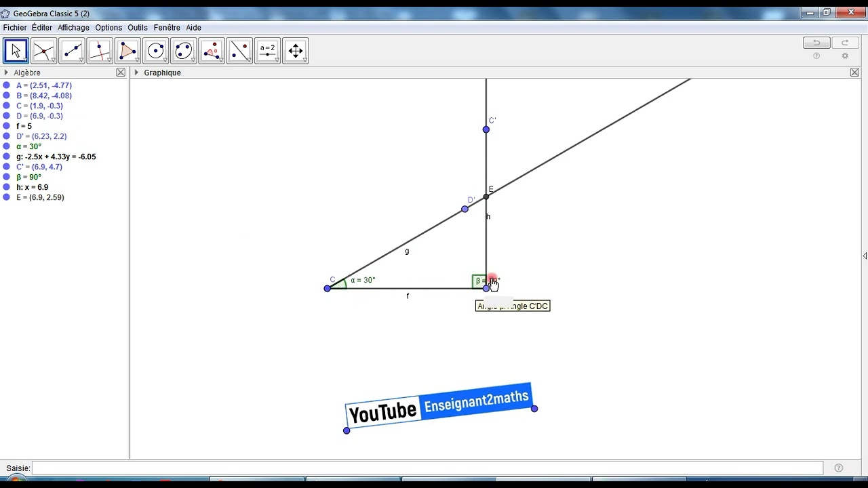Image resolution: width=868 pixels, height=488 pixels.
Task: Open the Éditer menu
Action: (x=42, y=28)
